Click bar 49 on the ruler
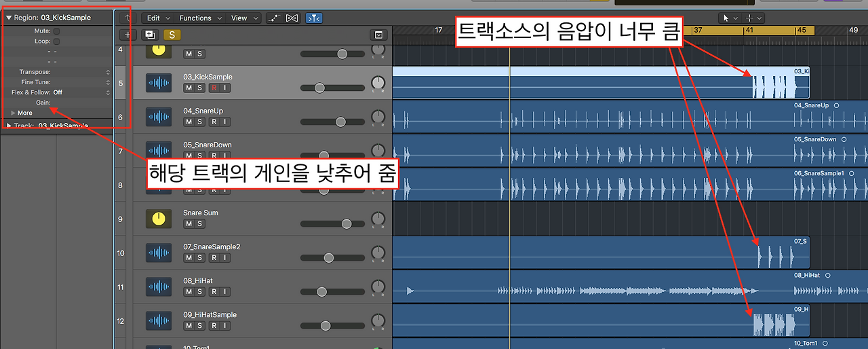868x349 pixels. pyautogui.click(x=853, y=30)
